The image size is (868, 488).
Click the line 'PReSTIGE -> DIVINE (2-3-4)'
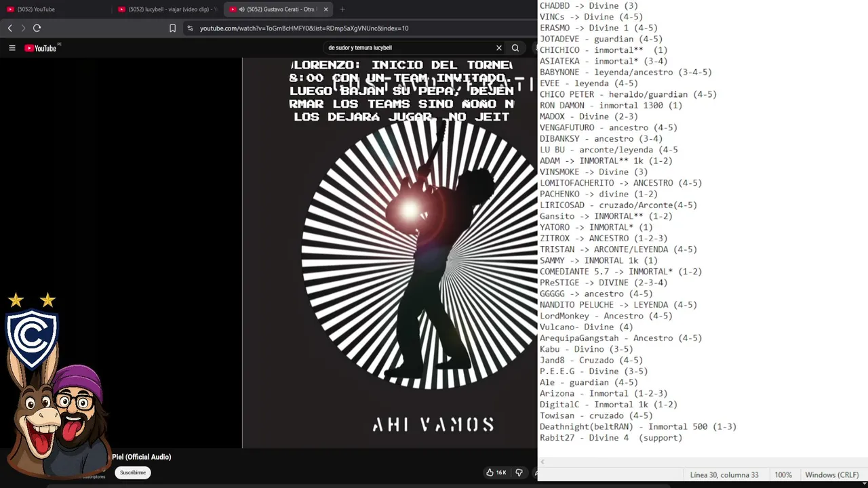(x=604, y=283)
